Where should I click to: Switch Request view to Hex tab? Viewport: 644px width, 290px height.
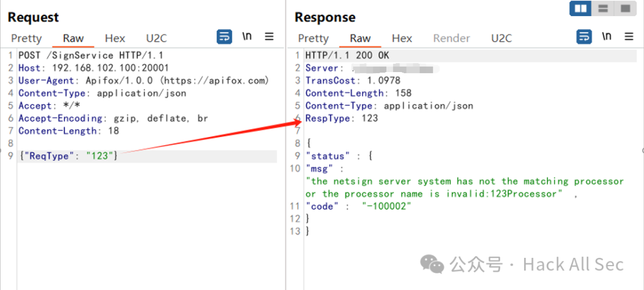(115, 39)
